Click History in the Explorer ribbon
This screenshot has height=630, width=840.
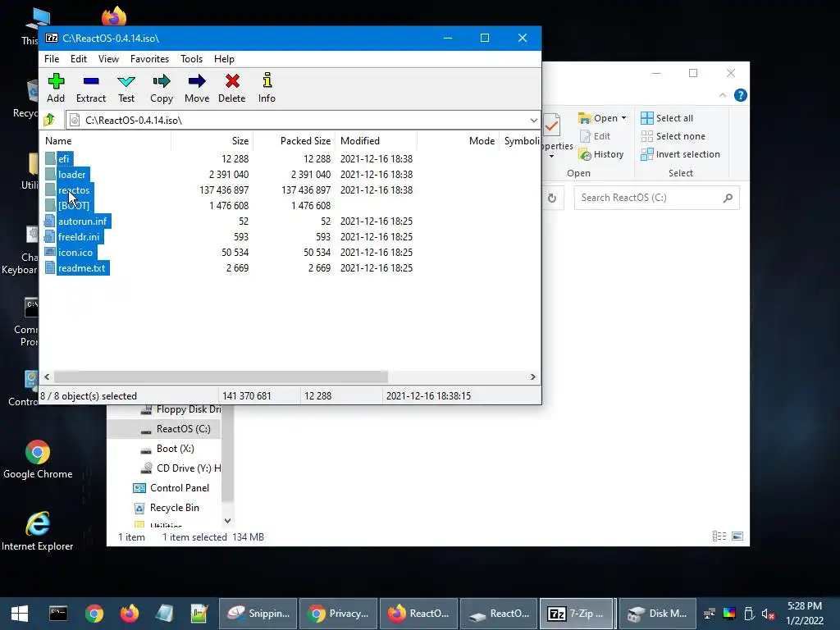point(601,154)
